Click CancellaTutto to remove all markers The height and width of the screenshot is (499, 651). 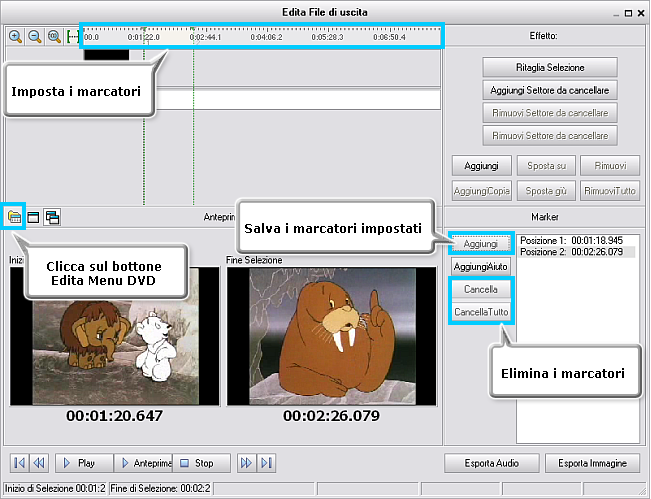[481, 312]
